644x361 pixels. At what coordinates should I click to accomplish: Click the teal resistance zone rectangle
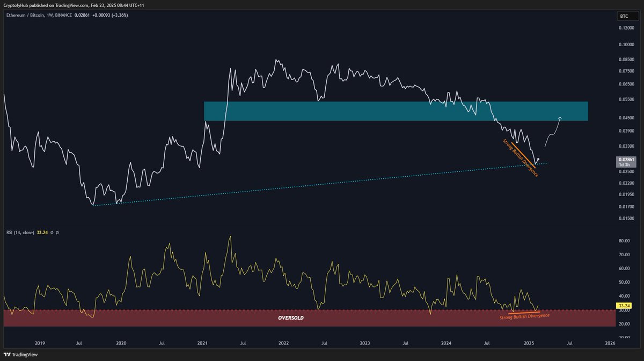pos(396,111)
